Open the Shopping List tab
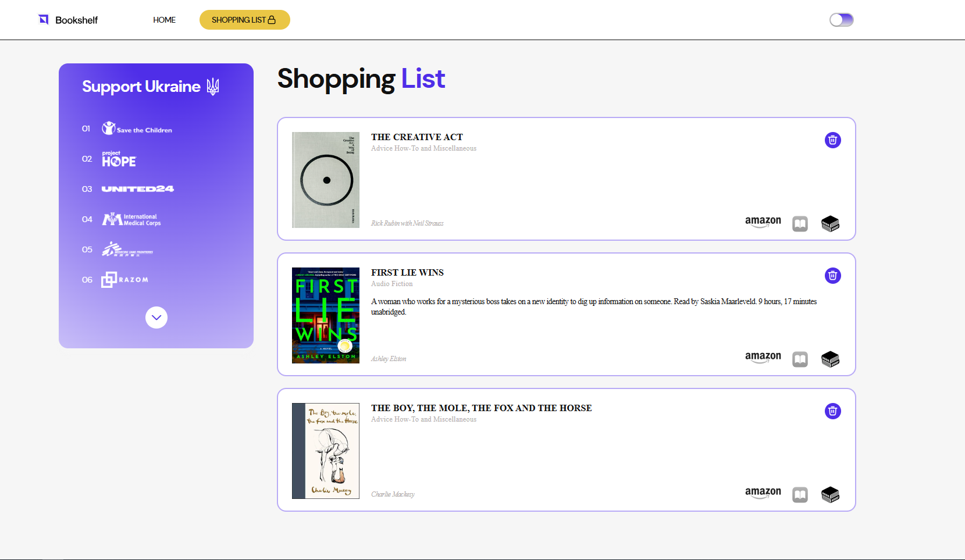Viewport: 965px width, 560px height. pos(244,20)
